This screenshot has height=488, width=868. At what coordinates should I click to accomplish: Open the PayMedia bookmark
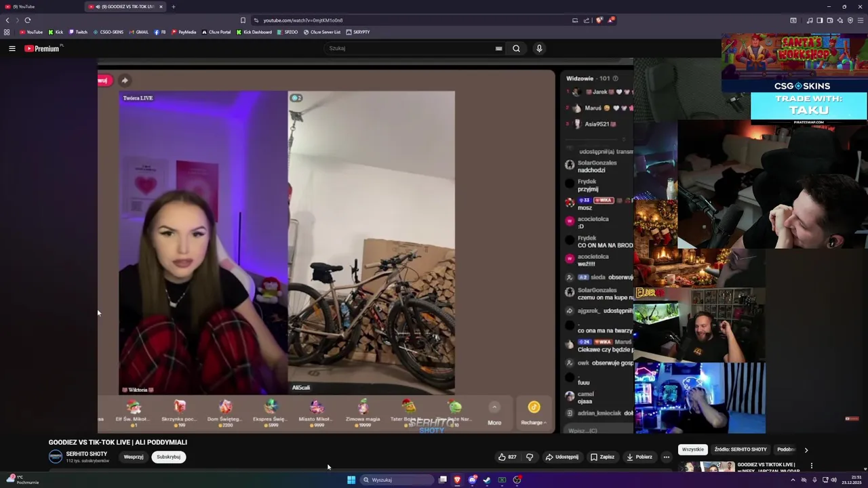(184, 32)
